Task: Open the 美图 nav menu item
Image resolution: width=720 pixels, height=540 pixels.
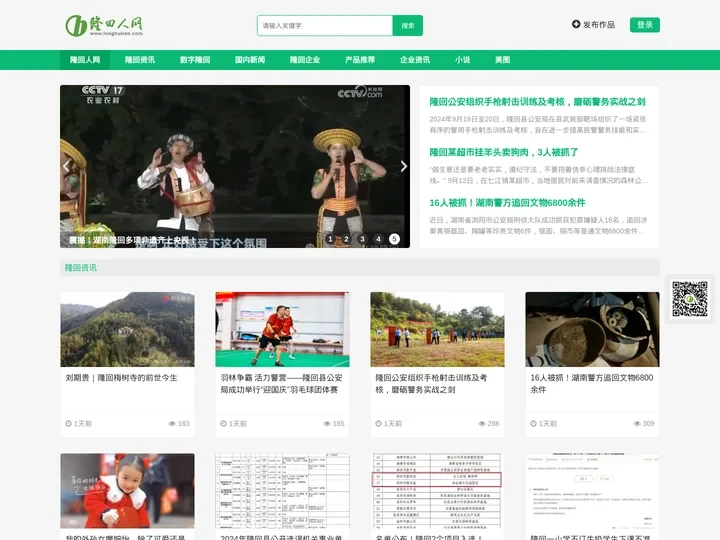Action: [x=503, y=60]
